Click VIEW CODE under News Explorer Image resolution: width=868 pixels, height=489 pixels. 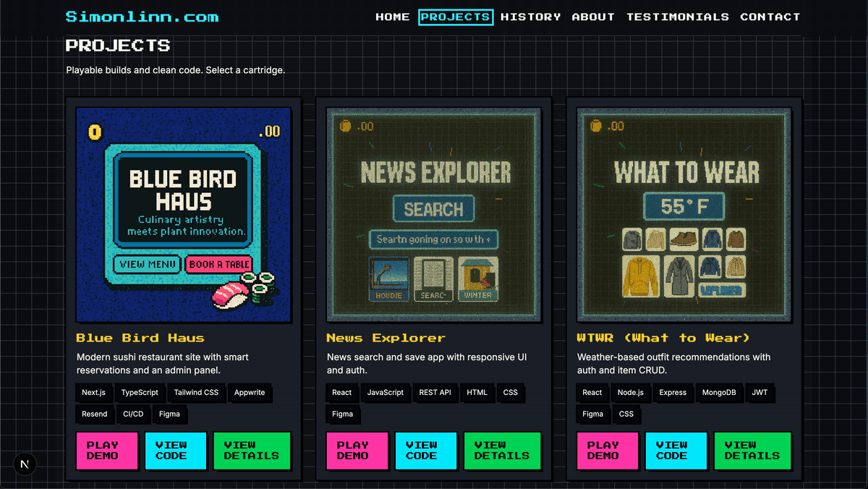tap(425, 451)
